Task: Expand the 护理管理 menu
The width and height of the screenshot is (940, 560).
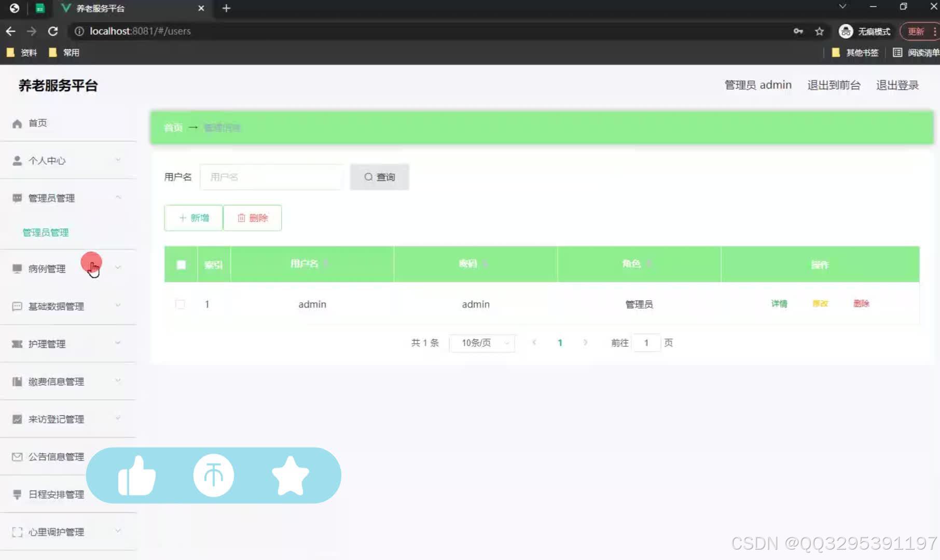Action: [68, 344]
